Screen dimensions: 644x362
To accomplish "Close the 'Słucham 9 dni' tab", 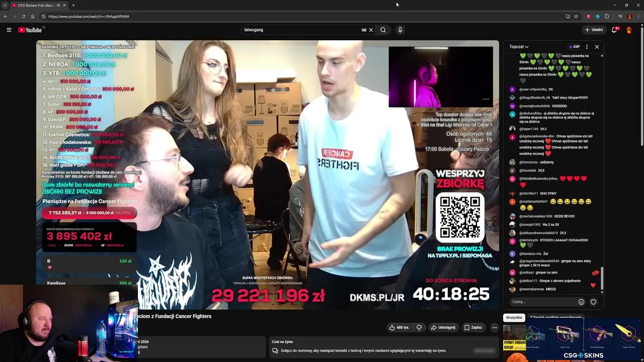I will point(64,5).
